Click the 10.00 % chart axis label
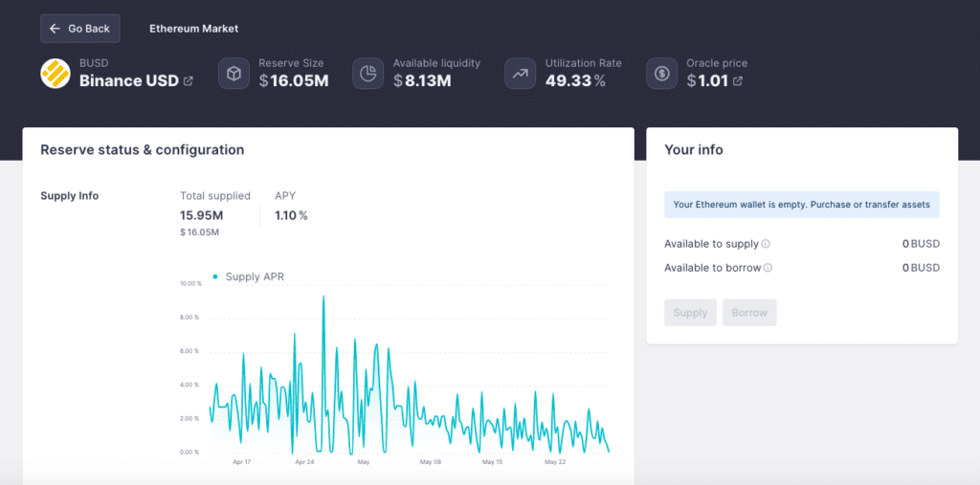980x485 pixels. click(x=190, y=284)
